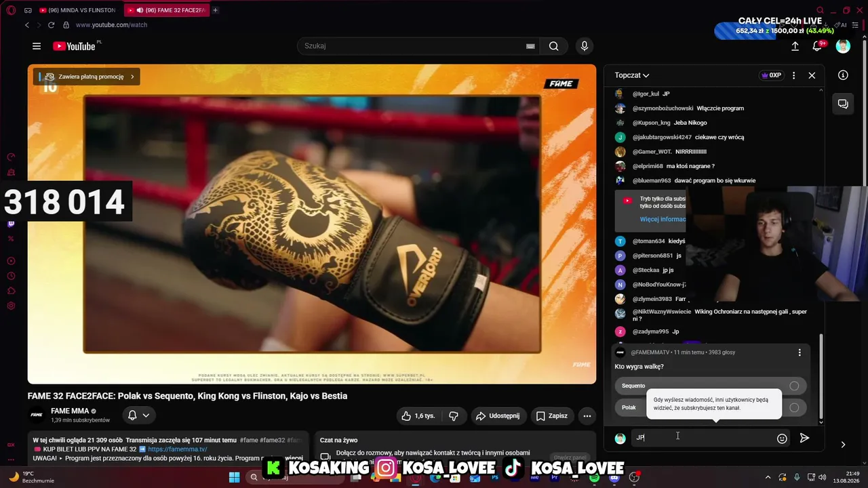
Task: Like the video with 1,6 tys.
Action: click(x=418, y=415)
